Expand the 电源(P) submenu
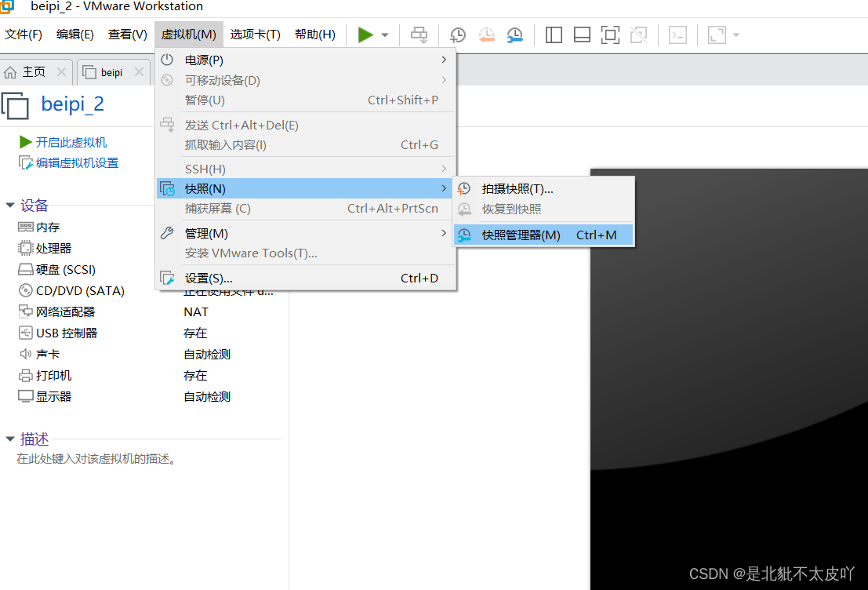The image size is (868, 590). 306,60
